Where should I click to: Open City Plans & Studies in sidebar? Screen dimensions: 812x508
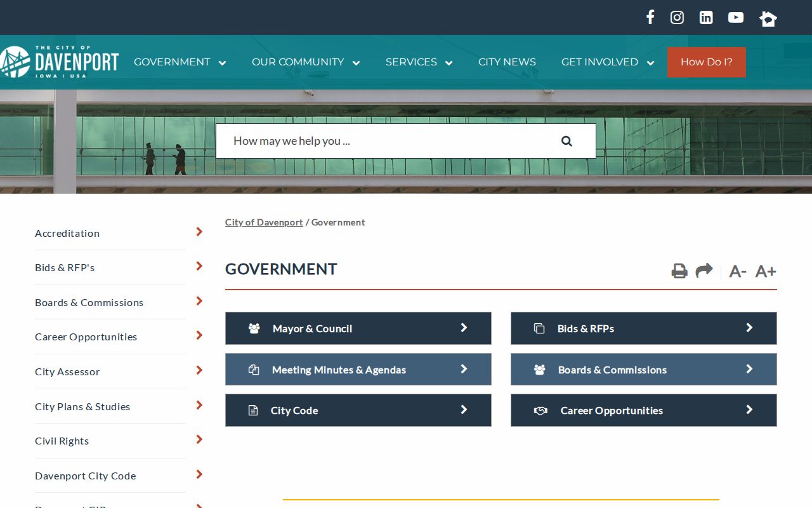tap(82, 406)
